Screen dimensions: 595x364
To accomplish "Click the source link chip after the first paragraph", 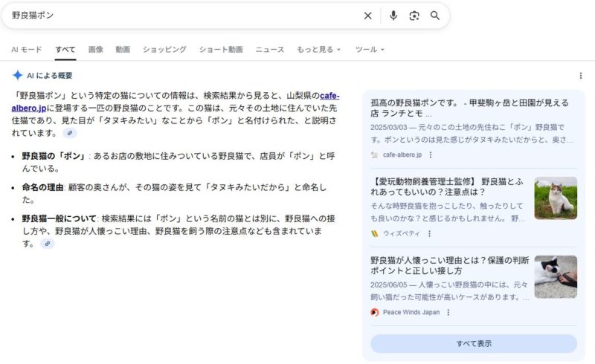I will click(x=70, y=133).
